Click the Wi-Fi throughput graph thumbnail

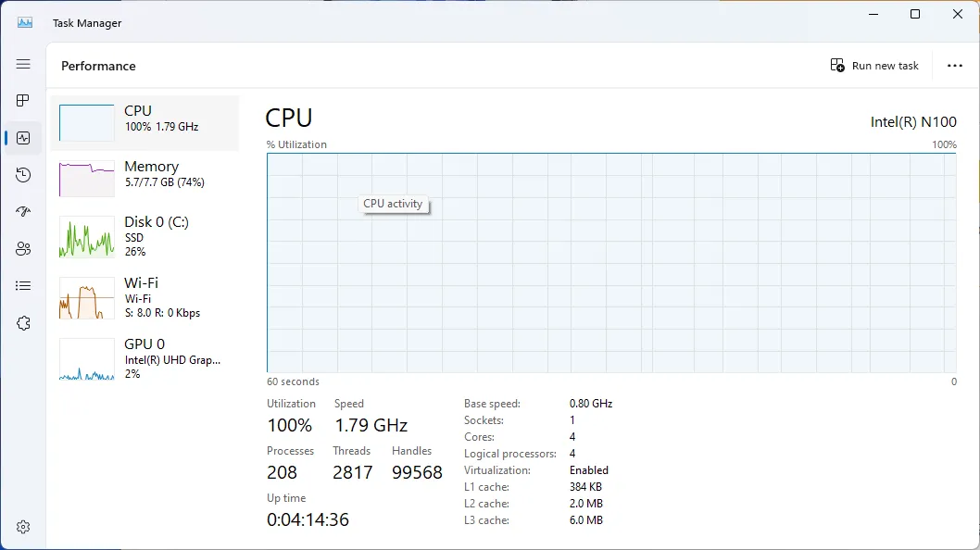point(86,298)
